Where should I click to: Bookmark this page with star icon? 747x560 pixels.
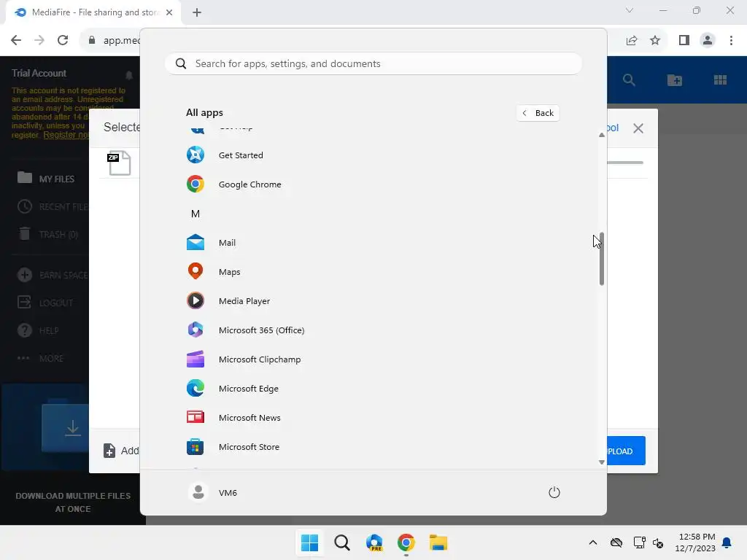[655, 41]
